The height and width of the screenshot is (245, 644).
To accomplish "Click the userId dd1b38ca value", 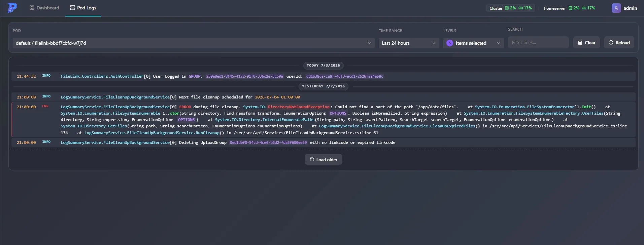I will [344, 76].
